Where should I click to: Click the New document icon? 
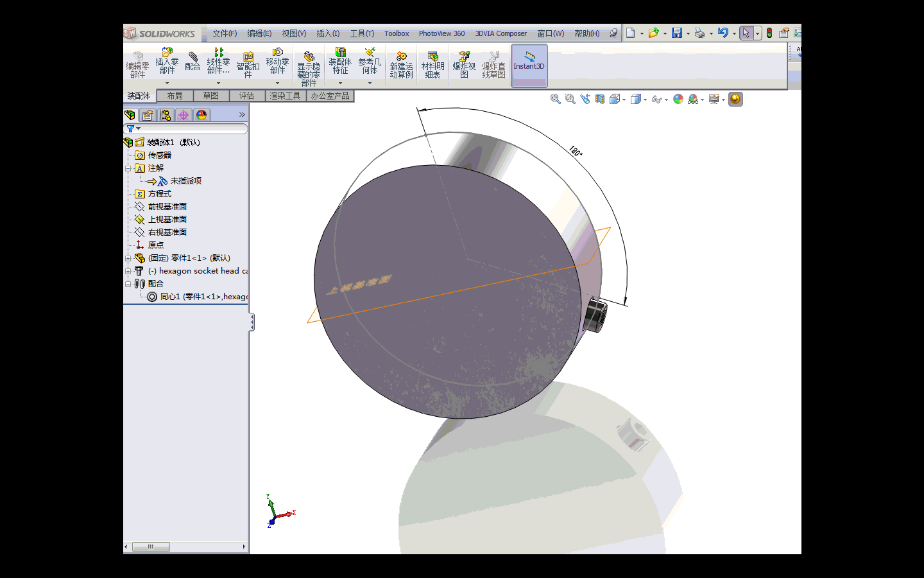(x=630, y=33)
